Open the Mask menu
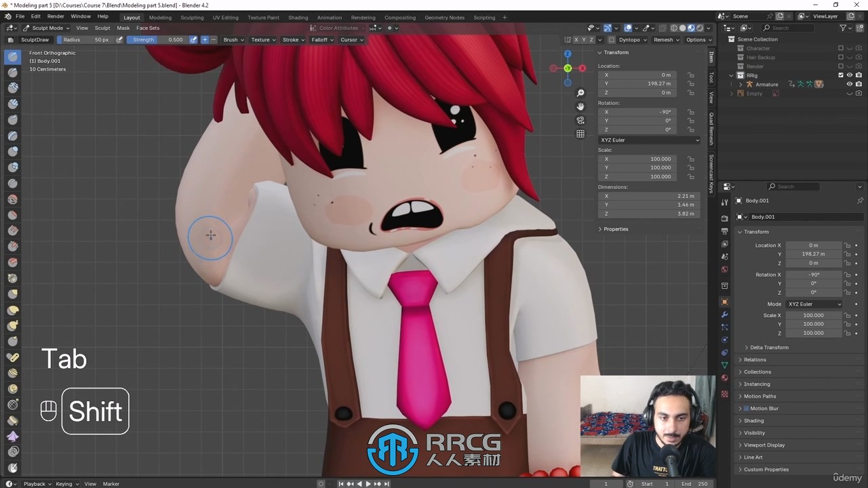The image size is (868, 488). (x=123, y=28)
